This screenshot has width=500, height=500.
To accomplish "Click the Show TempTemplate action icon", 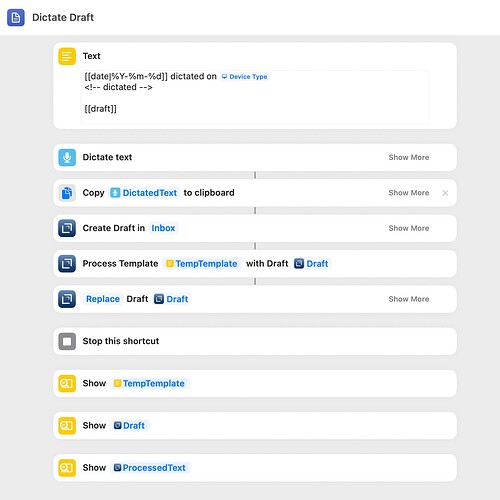I will [x=67, y=383].
